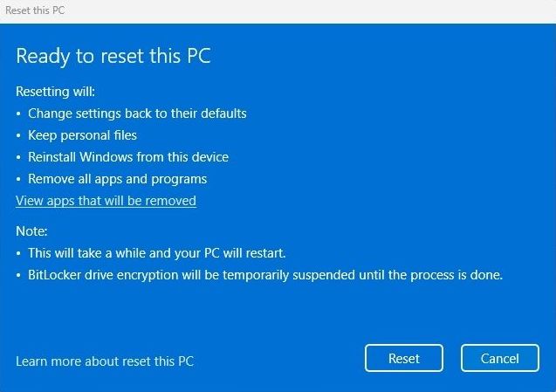Select Reinstall Windows from this device text

pyautogui.click(x=128, y=157)
